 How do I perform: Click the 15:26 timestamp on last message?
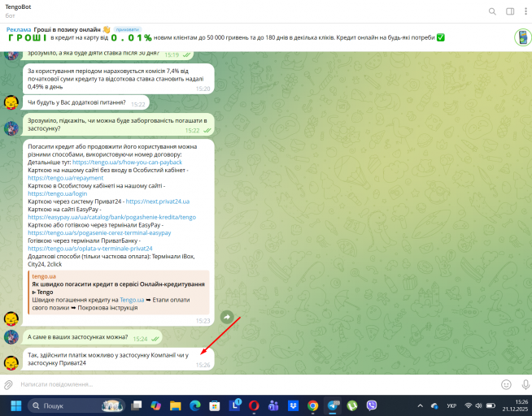click(203, 365)
